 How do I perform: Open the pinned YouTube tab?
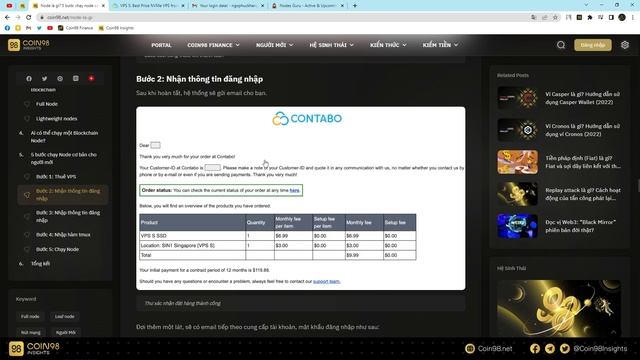pyautogui.click(x=9, y=6)
